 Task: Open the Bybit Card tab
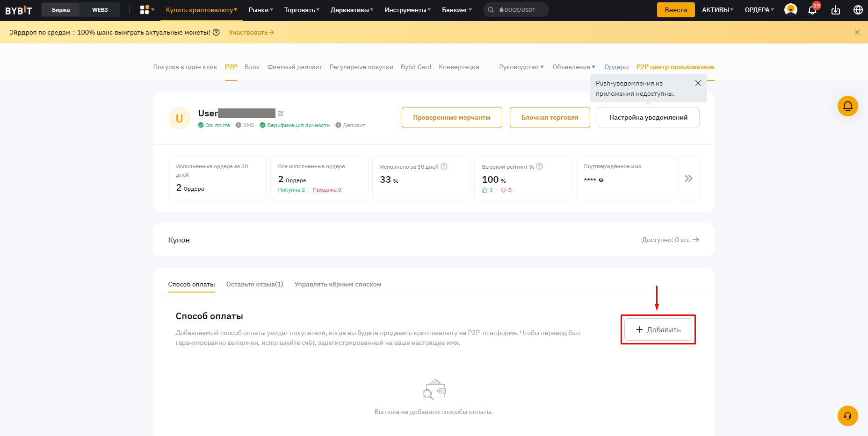tap(416, 67)
